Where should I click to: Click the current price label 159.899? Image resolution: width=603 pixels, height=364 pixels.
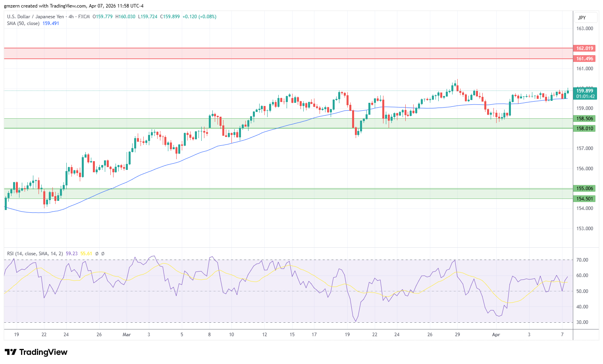coord(585,91)
